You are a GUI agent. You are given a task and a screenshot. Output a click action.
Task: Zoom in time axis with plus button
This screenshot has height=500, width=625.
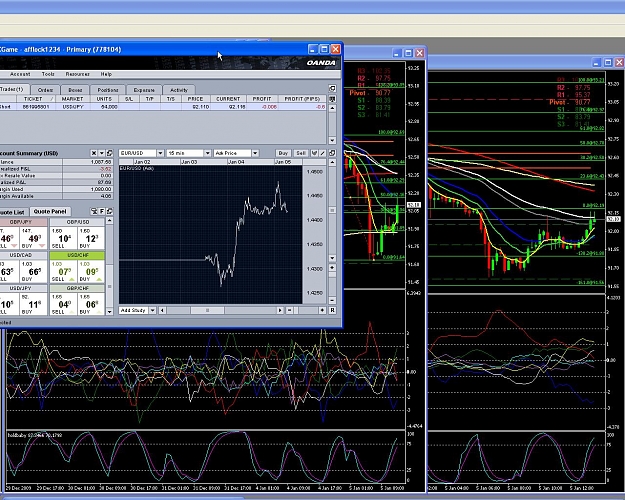322,310
